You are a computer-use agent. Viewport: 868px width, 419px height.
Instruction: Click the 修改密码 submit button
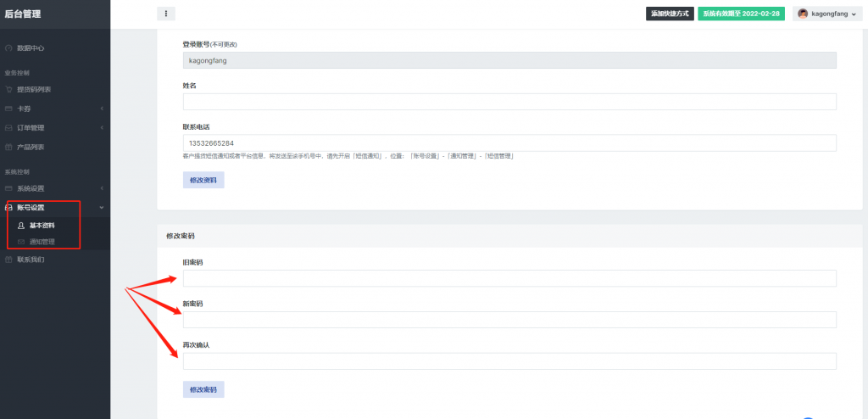click(203, 389)
